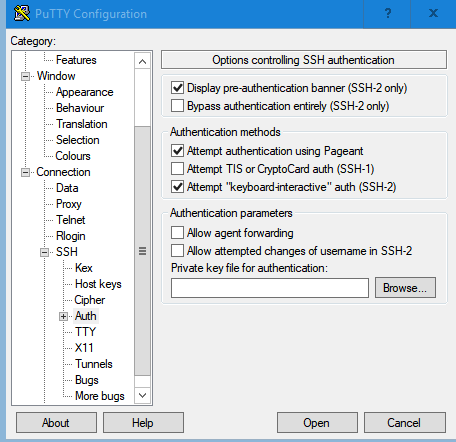This screenshot has height=442, width=456.
Task: Click the Browse button for private key
Action: coord(405,288)
